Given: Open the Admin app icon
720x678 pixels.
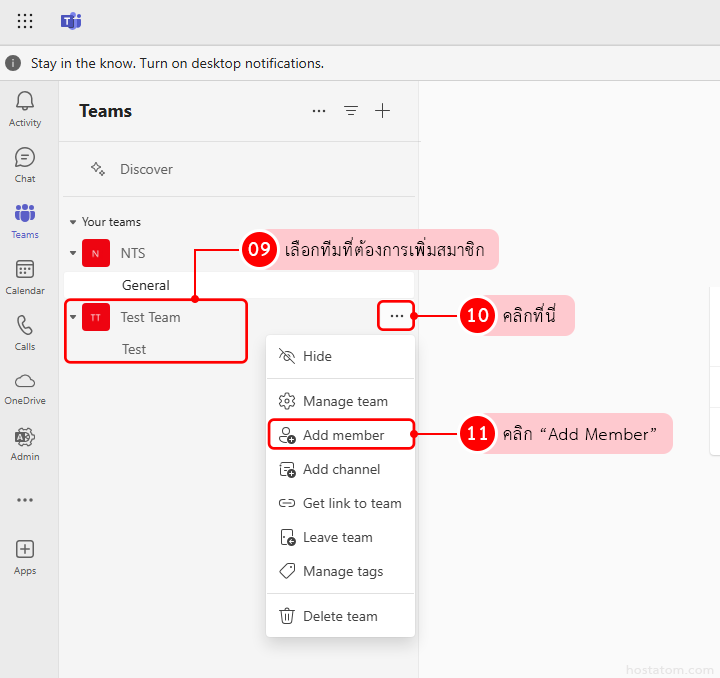Looking at the screenshot, I should click(25, 442).
